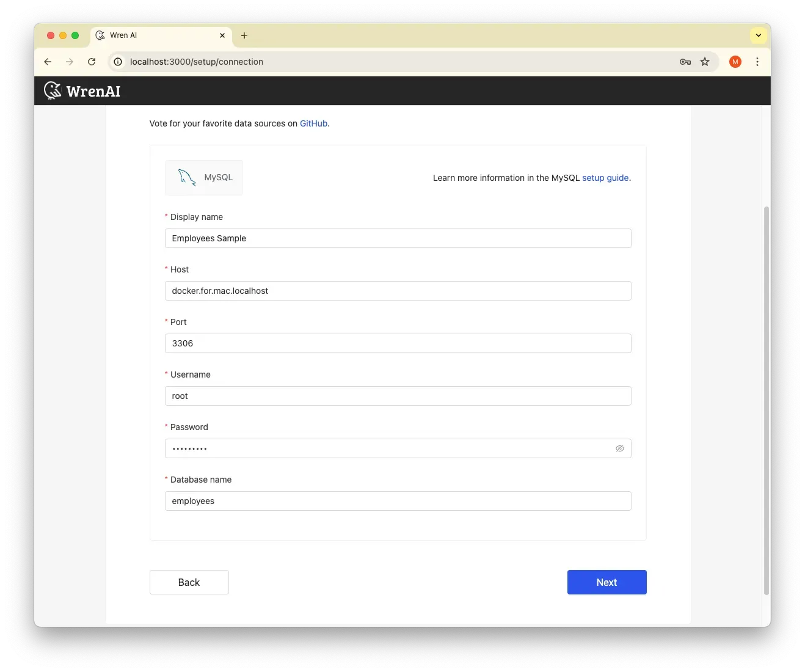
Task: Focus the Database name field
Action: click(x=398, y=501)
